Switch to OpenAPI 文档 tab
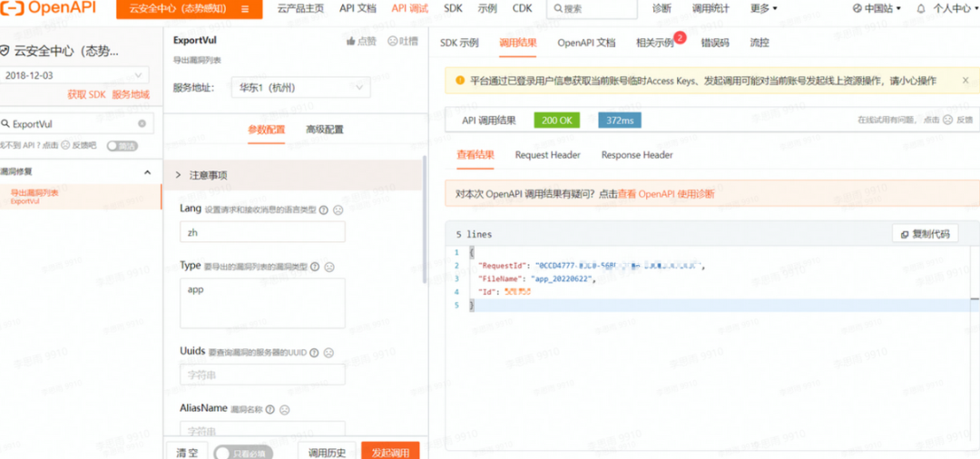This screenshot has height=459, width=980. pyautogui.click(x=586, y=43)
